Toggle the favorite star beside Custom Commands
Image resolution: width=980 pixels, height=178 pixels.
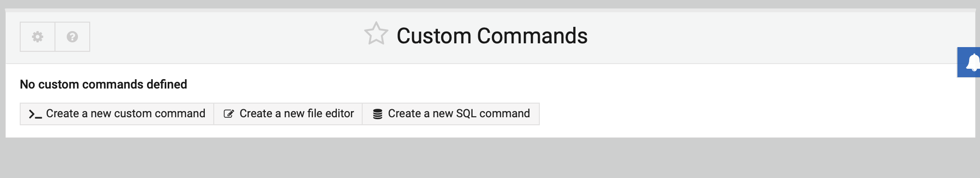point(376,34)
